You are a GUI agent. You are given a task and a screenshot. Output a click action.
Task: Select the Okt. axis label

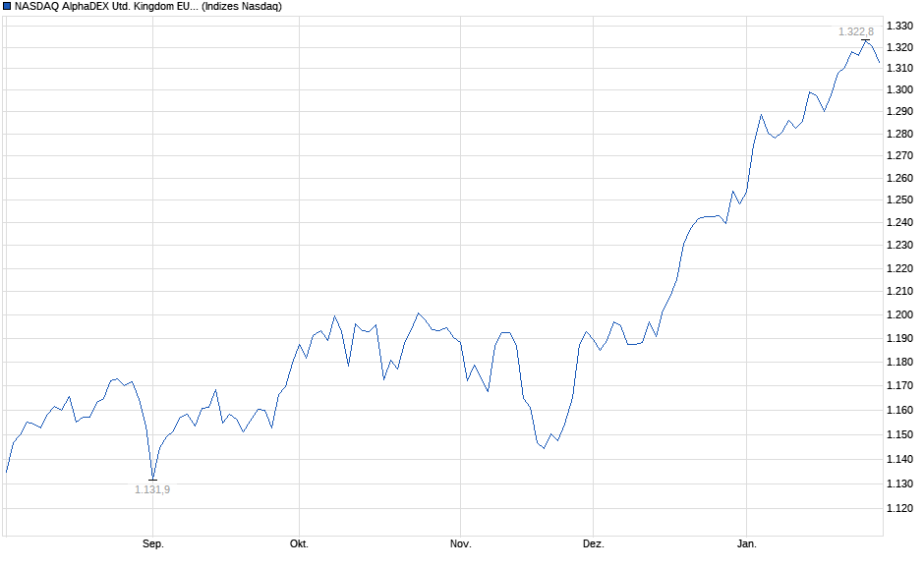pyautogui.click(x=299, y=542)
